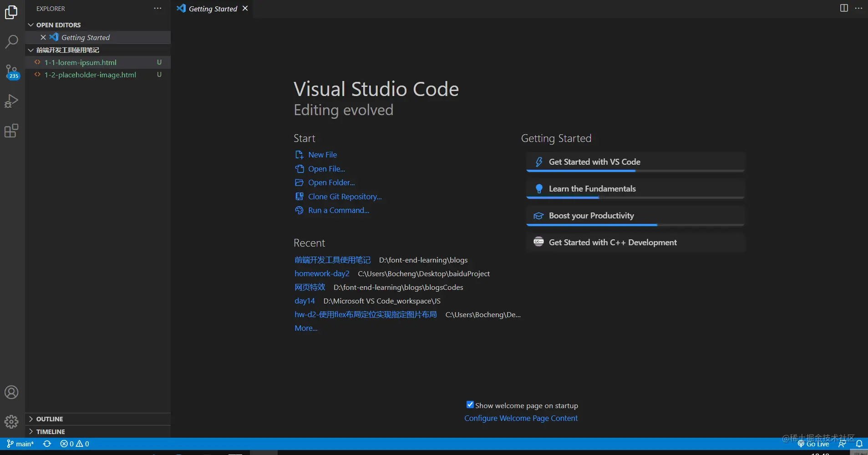Open the notifications bell in status bar
Image resolution: width=868 pixels, height=455 pixels.
(x=859, y=444)
